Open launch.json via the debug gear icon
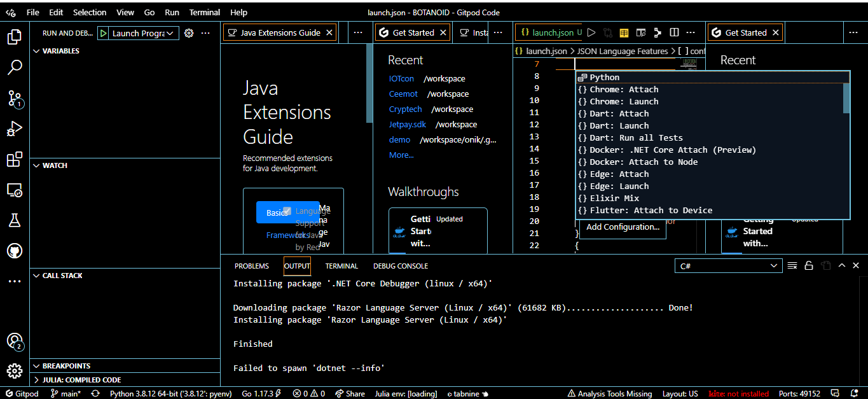 click(x=189, y=33)
